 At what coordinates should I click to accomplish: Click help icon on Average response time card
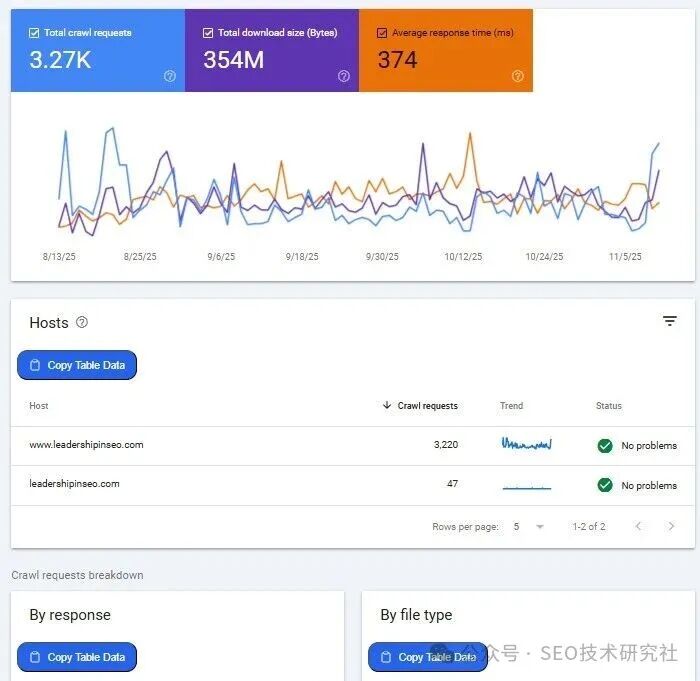pyautogui.click(x=518, y=76)
